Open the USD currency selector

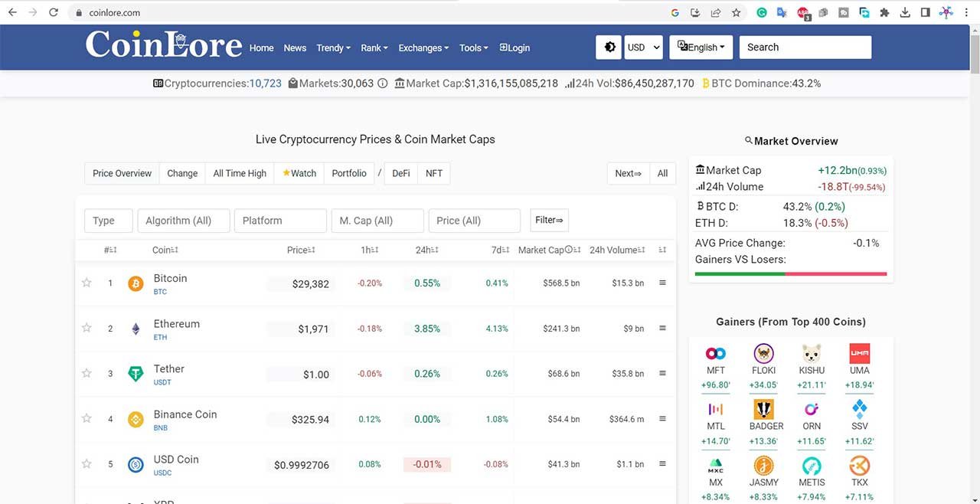point(644,47)
